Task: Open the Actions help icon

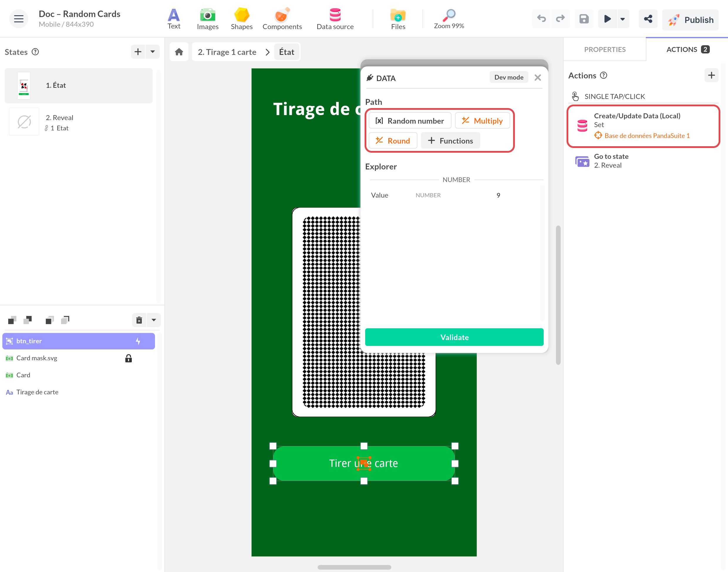Action: (603, 75)
